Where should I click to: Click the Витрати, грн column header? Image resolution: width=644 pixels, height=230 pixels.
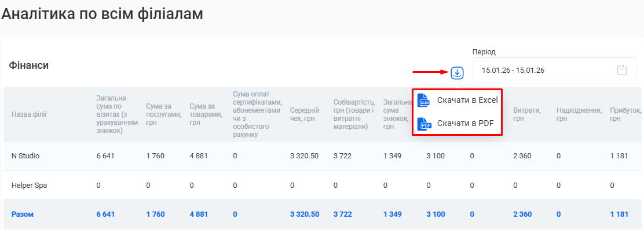point(527,114)
